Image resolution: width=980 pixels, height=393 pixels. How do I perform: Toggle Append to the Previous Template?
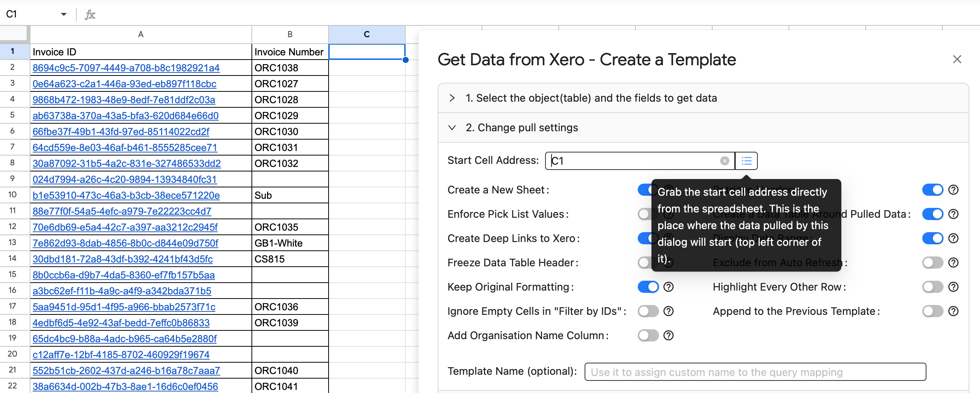pos(933,311)
